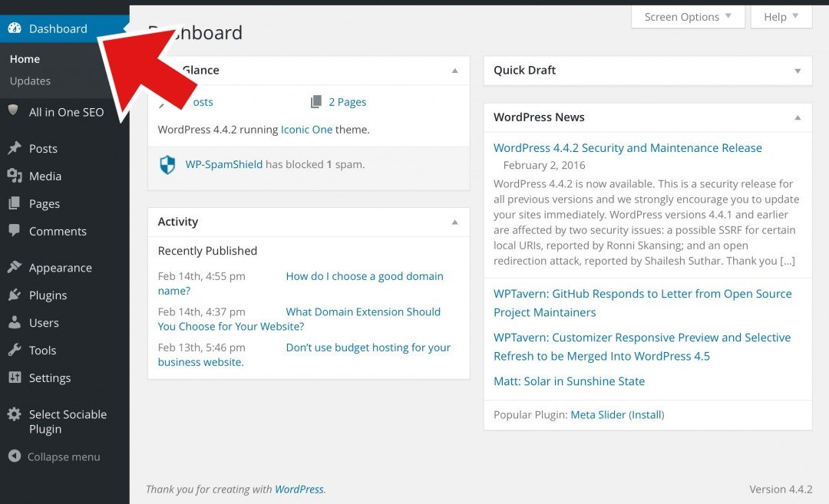Viewport: 829px width, 504px height.
Task: Click the Users person icon
Action: (x=15, y=321)
